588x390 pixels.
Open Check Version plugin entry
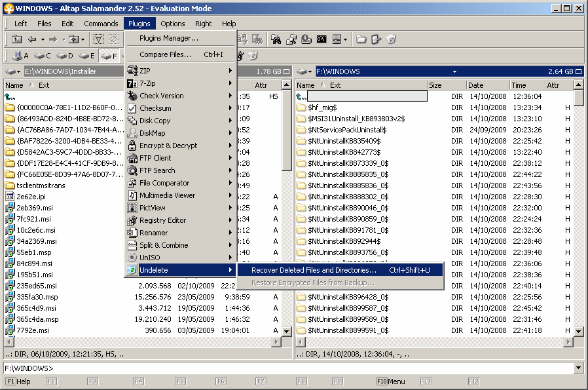pyautogui.click(x=180, y=95)
